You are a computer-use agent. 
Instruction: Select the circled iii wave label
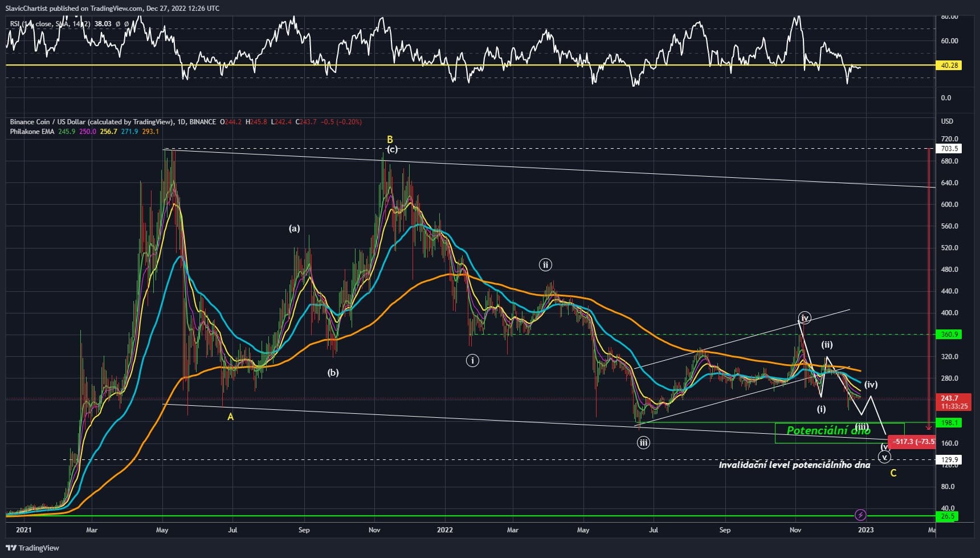(643, 442)
